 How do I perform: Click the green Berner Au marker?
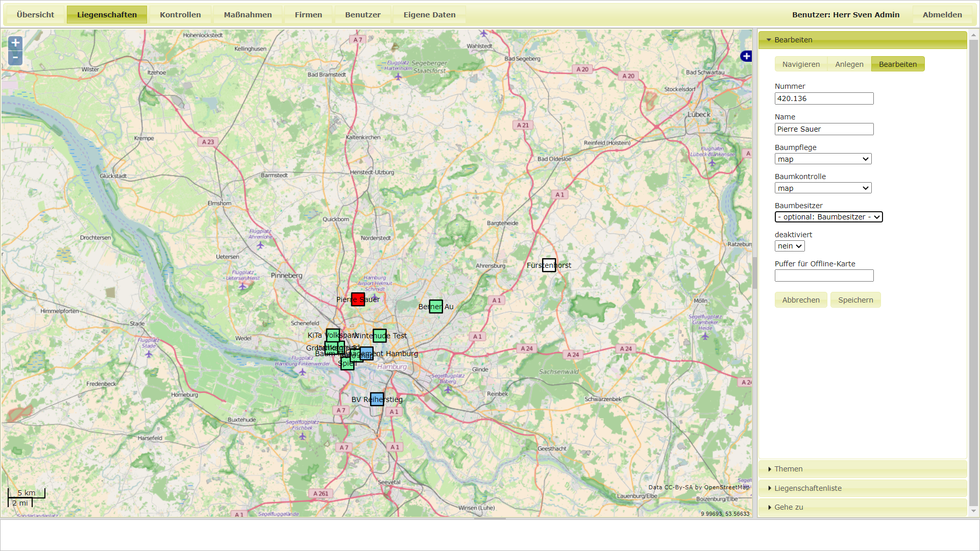[436, 306]
